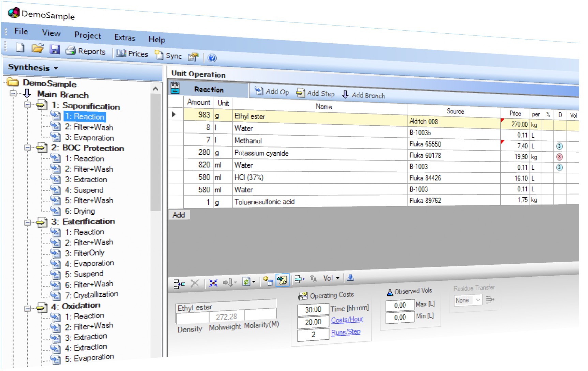This screenshot has width=588, height=371.
Task: Click the blue download arrow icon
Action: tap(350, 278)
